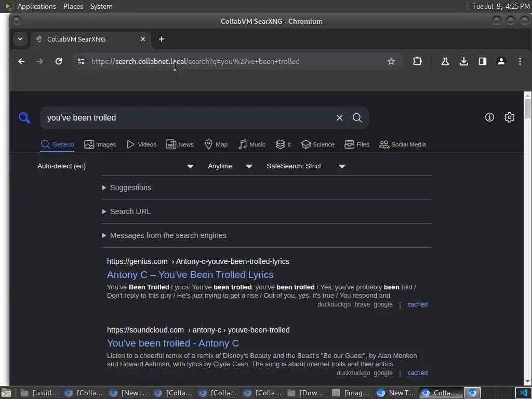Open the Anytime time range dropdown

point(230,166)
